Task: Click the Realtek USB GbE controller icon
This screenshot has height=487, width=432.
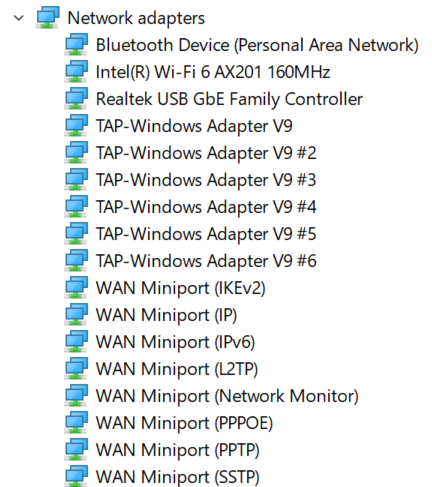Action: [x=76, y=98]
